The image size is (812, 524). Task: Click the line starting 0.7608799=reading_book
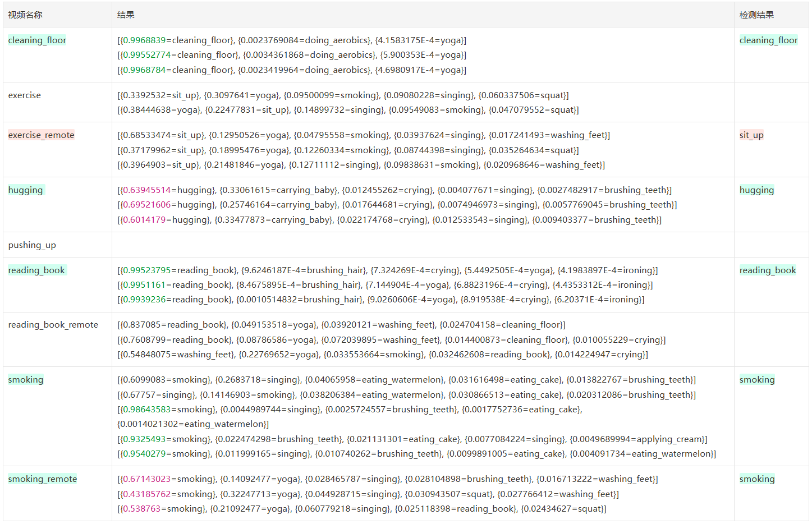[x=392, y=340]
